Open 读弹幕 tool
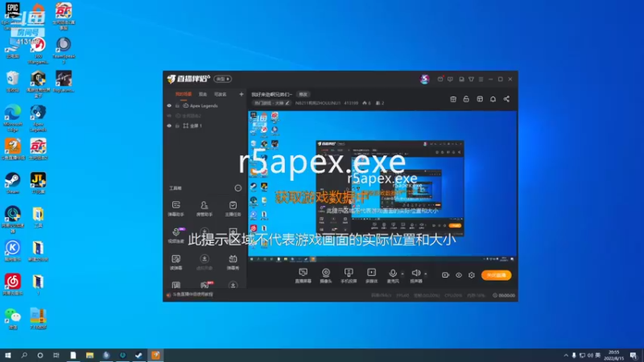The height and width of the screenshot is (362, 644). pos(176,262)
